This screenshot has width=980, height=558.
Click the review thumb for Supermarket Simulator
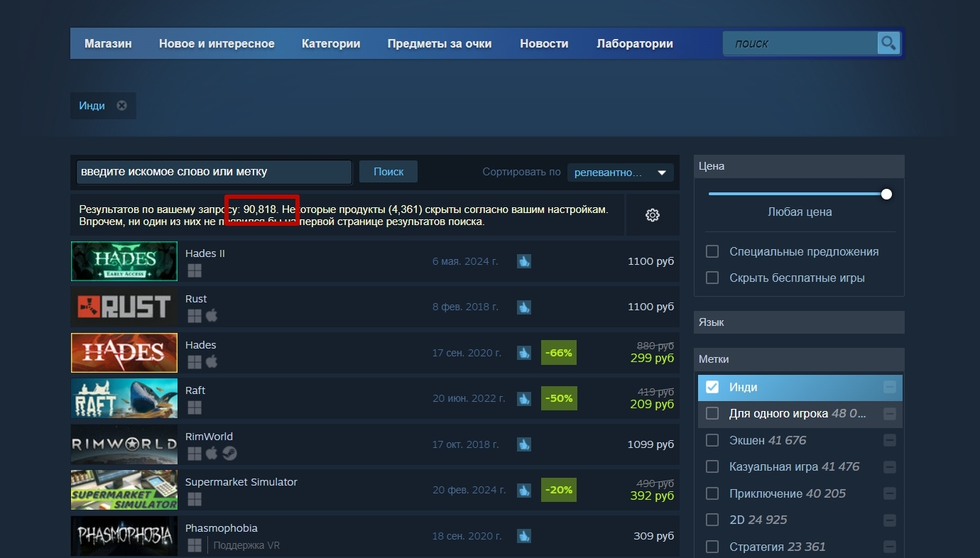pos(524,490)
